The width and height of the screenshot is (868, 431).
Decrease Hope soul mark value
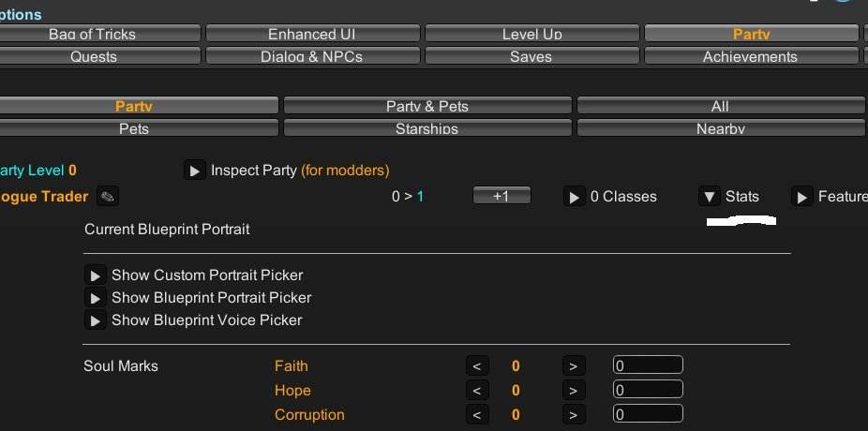[476, 391]
